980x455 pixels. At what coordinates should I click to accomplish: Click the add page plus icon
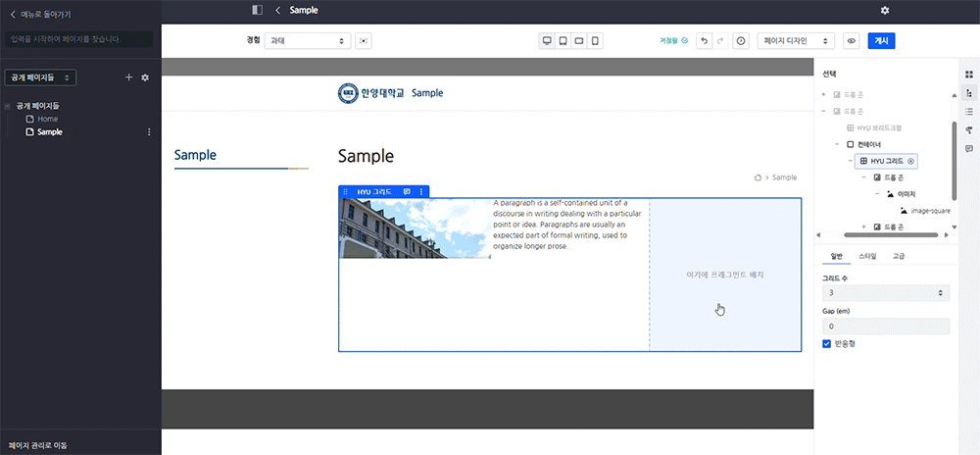(128, 77)
